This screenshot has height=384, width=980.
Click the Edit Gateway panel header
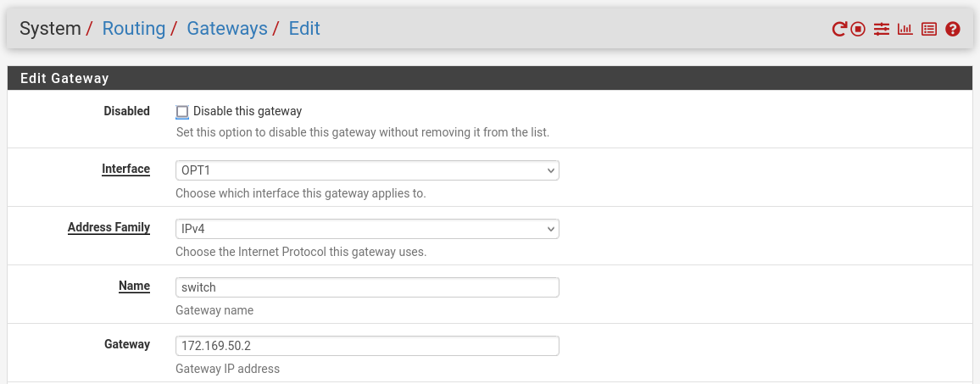pos(64,78)
